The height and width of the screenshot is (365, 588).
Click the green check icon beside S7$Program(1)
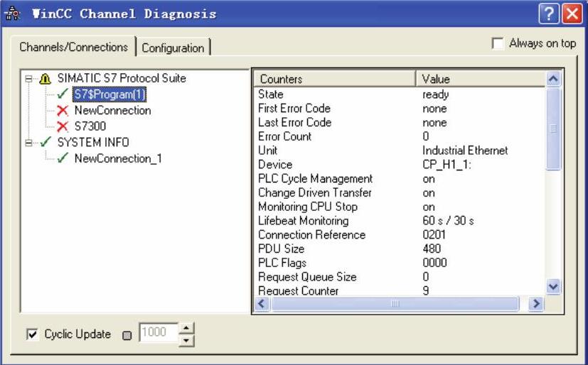63,94
